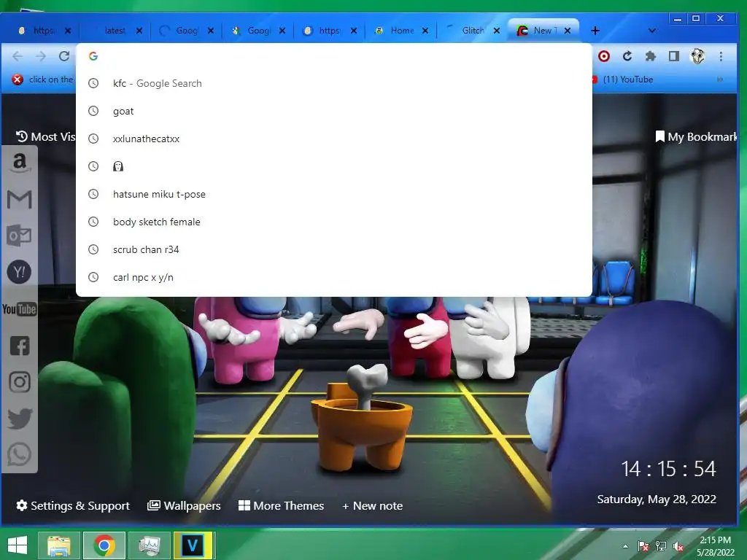747x560 pixels.
Task: Open the Outlook shortcut in sidebar
Action: coord(20,236)
